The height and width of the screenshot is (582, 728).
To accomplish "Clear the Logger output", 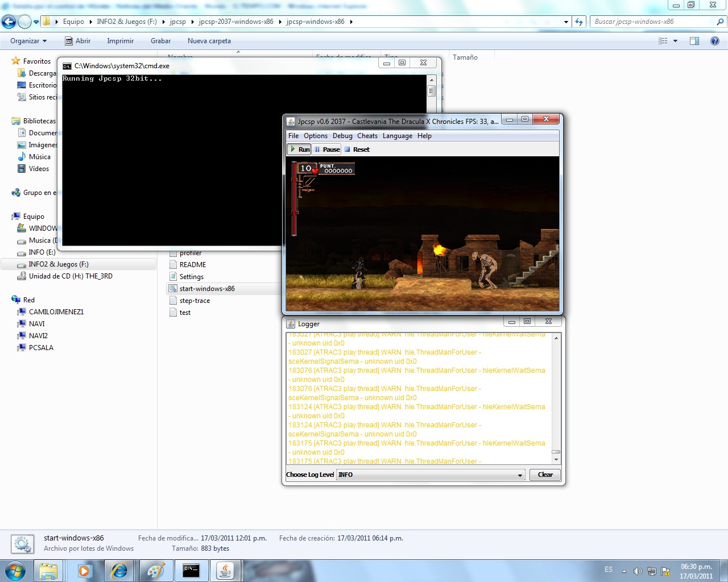I will pyautogui.click(x=545, y=475).
